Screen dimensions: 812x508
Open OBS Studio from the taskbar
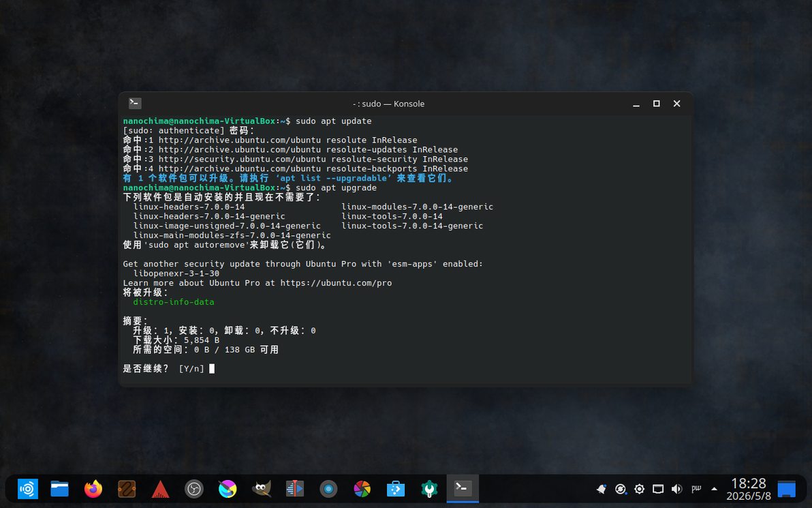click(x=194, y=489)
